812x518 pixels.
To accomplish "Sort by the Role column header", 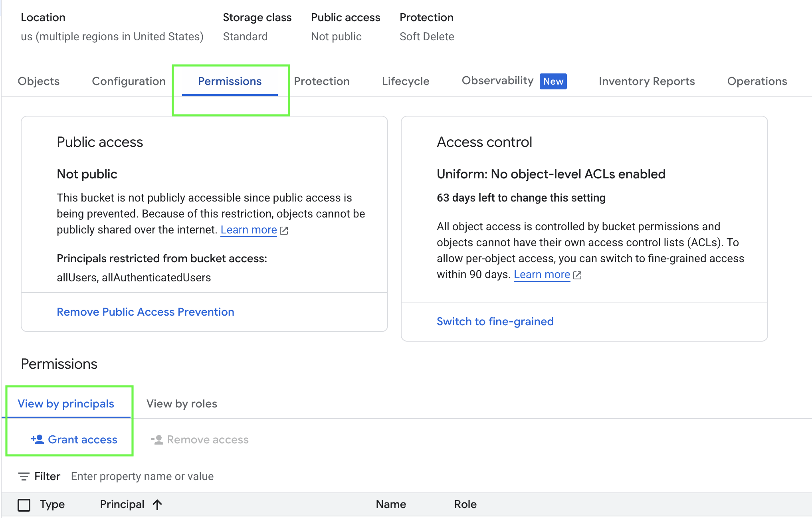I will click(465, 504).
